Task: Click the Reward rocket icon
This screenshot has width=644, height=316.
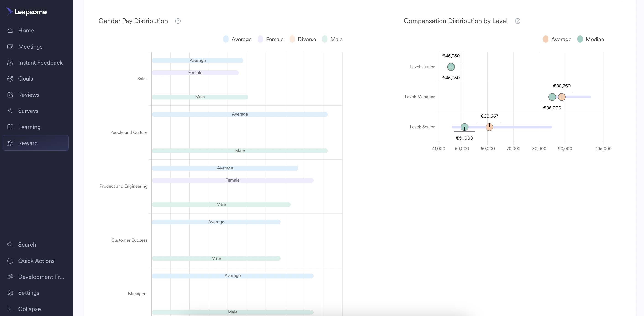Action: point(10,143)
